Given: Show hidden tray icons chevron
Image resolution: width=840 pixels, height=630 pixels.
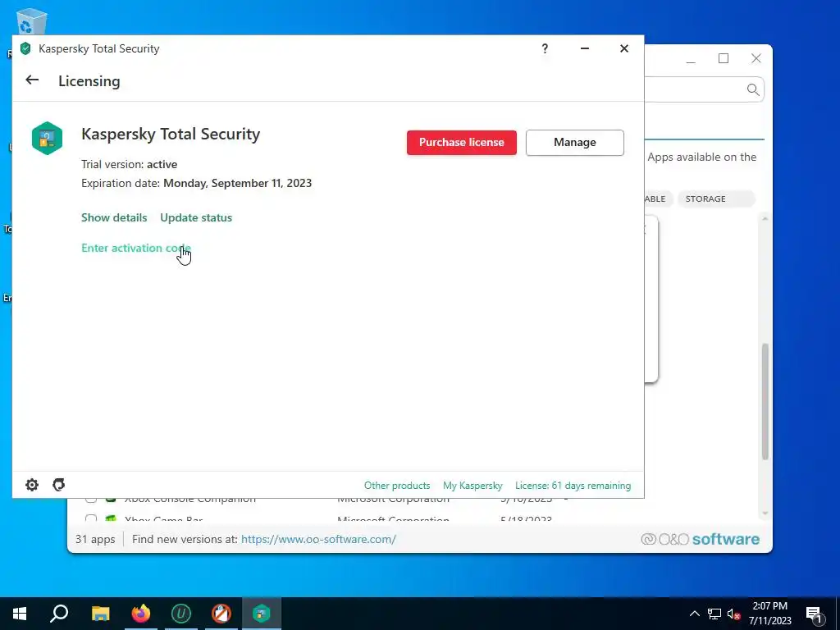Looking at the screenshot, I should pyautogui.click(x=694, y=614).
